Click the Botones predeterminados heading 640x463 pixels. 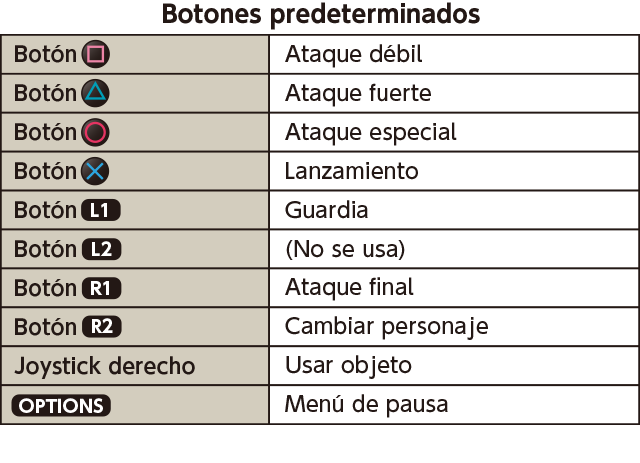click(x=321, y=15)
